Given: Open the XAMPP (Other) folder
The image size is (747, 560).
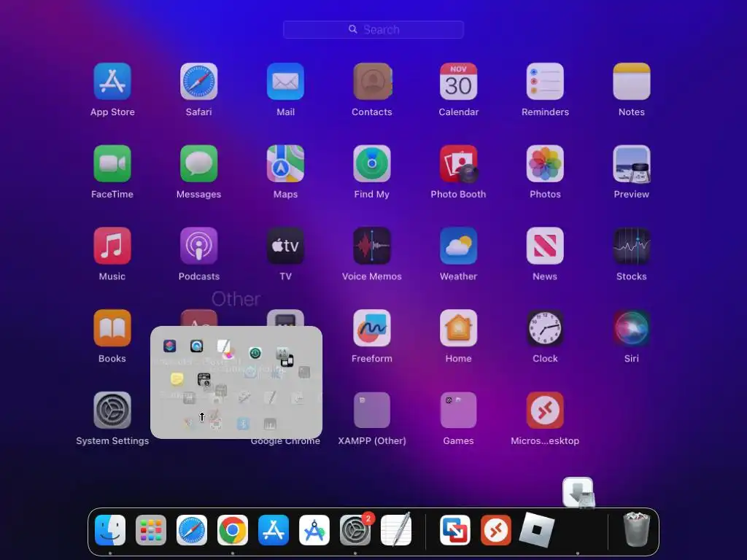Looking at the screenshot, I should coord(372,411).
